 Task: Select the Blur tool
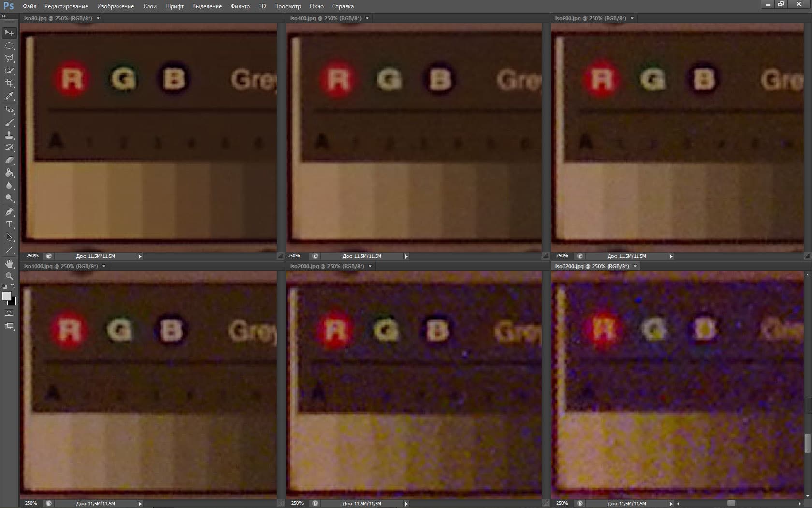pyautogui.click(x=9, y=185)
